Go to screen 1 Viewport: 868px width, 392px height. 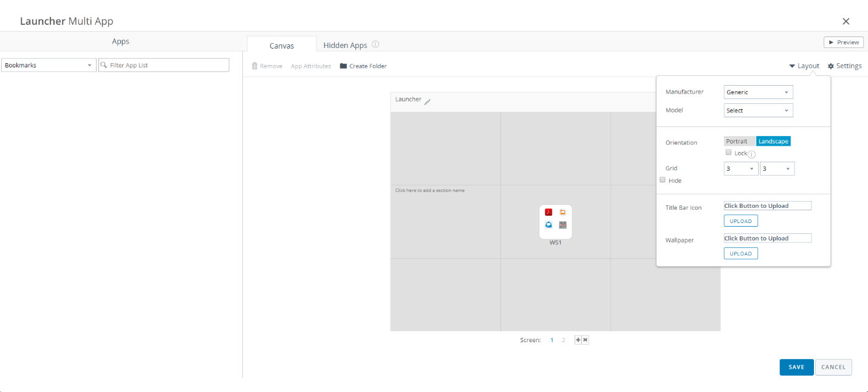click(x=552, y=340)
